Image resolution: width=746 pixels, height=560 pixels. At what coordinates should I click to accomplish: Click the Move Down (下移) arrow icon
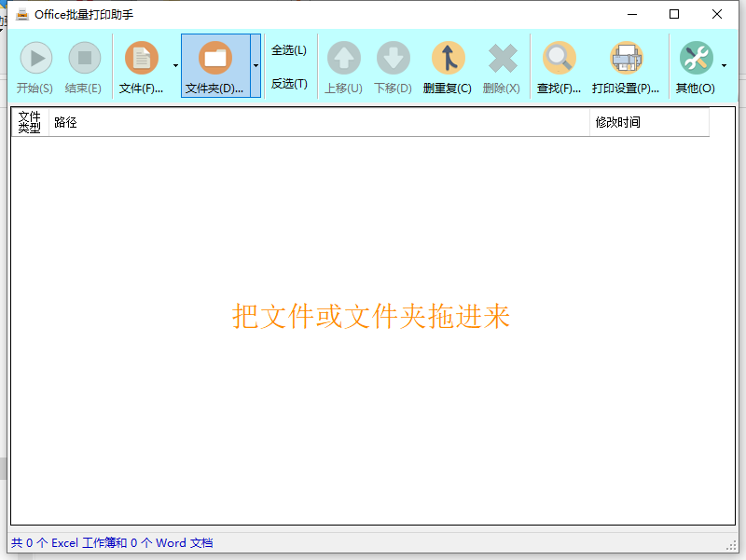394,58
